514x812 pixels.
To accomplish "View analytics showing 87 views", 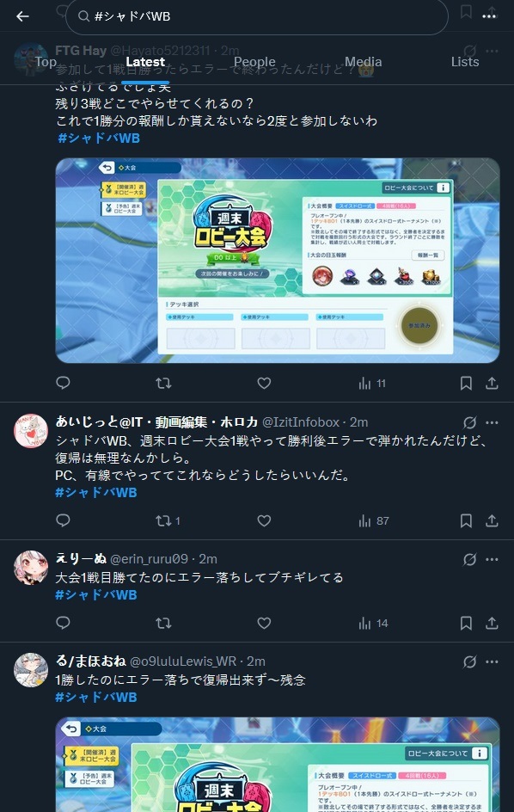I will pyautogui.click(x=373, y=521).
